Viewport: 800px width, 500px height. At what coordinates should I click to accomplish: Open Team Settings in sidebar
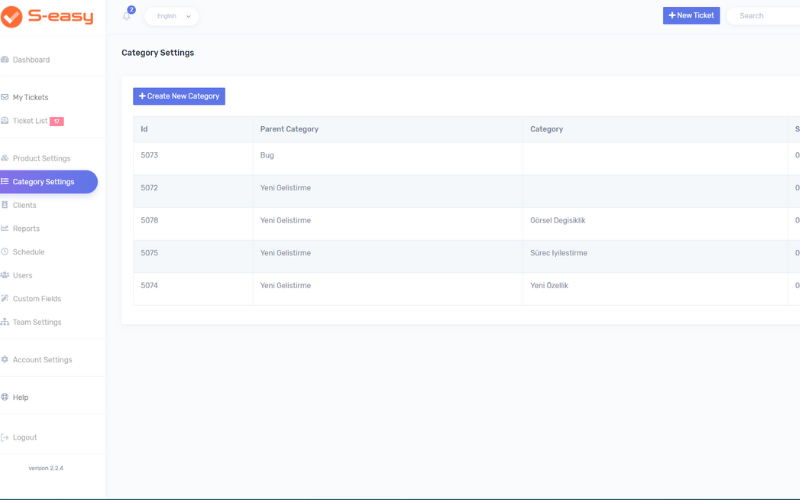pos(37,322)
